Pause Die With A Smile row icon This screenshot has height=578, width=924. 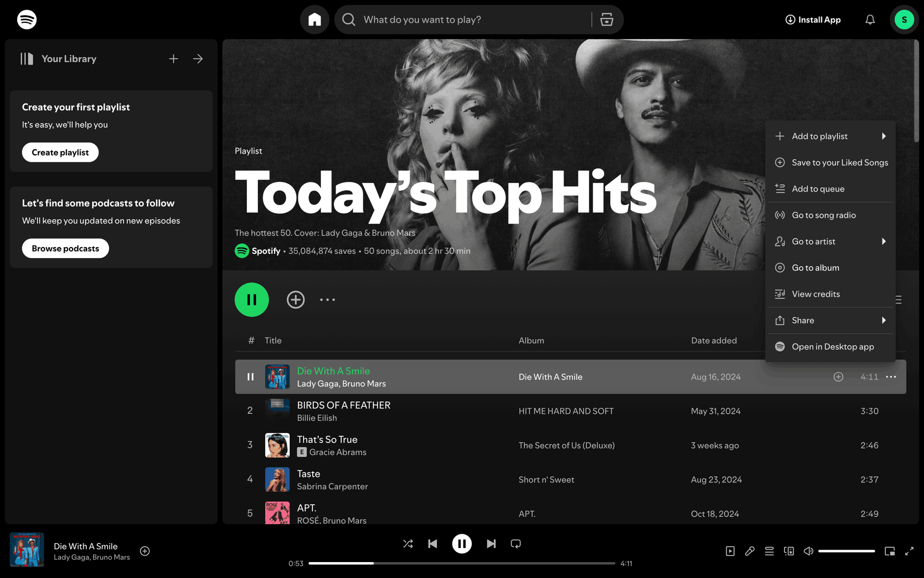click(250, 377)
